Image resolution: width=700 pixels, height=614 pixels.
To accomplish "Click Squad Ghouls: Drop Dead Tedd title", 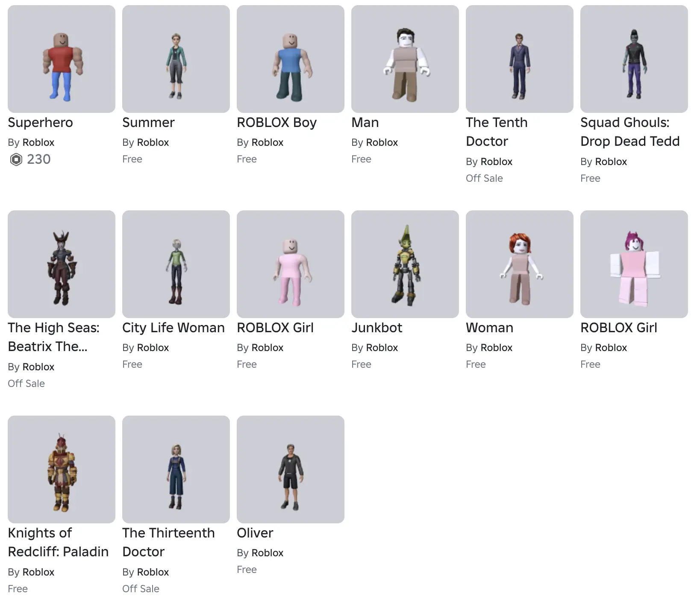I will coord(630,132).
